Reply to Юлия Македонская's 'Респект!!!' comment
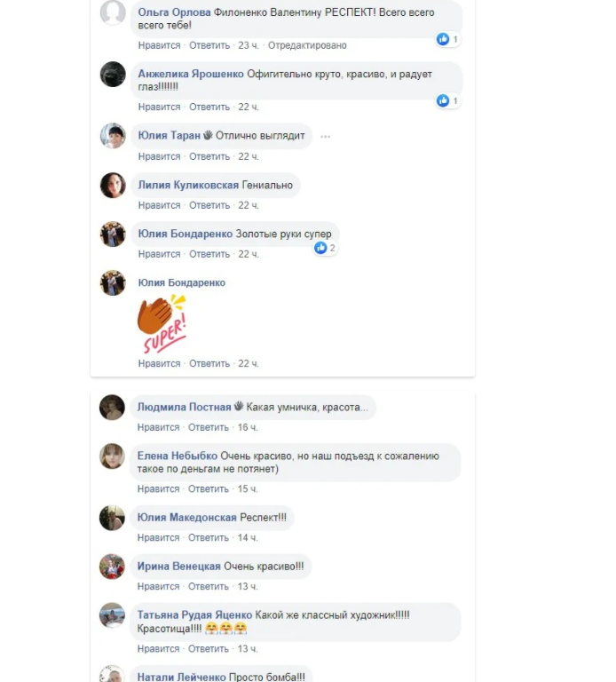Image resolution: width=616 pixels, height=682 pixels. point(209,538)
